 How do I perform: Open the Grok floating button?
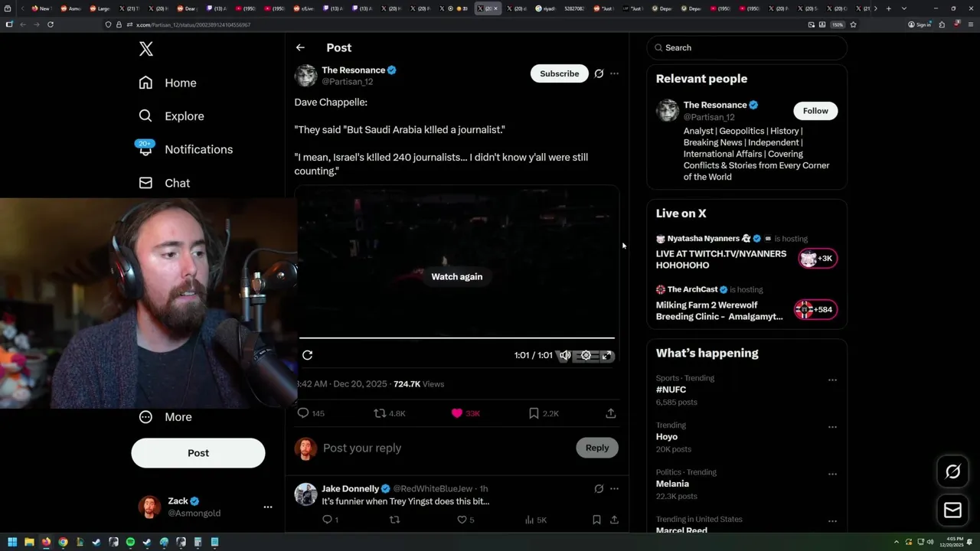click(x=953, y=472)
